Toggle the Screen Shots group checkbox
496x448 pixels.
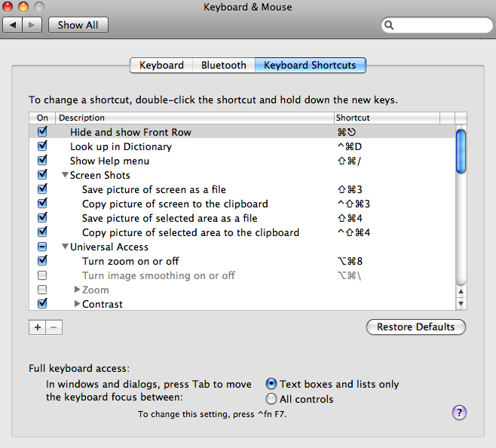[x=42, y=174]
